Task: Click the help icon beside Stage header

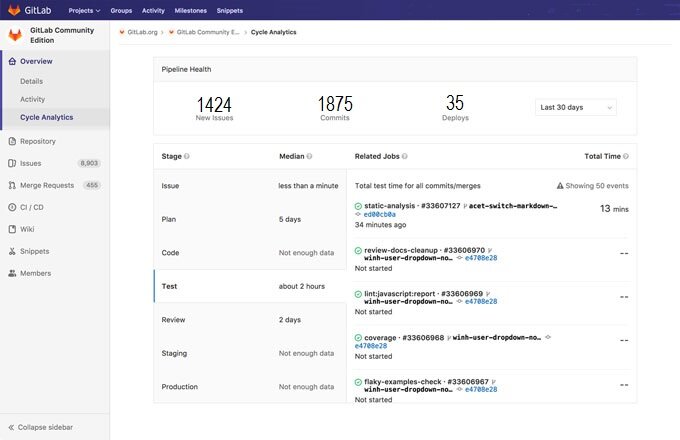Action: click(x=186, y=156)
